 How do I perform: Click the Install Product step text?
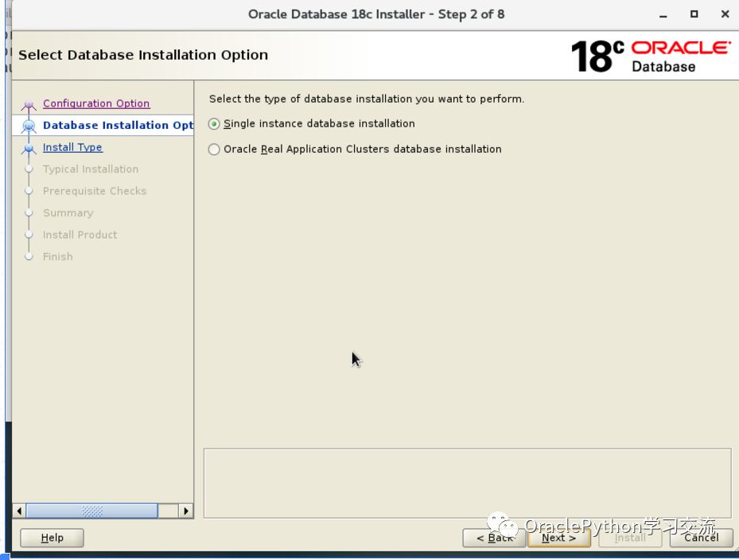[80, 235]
